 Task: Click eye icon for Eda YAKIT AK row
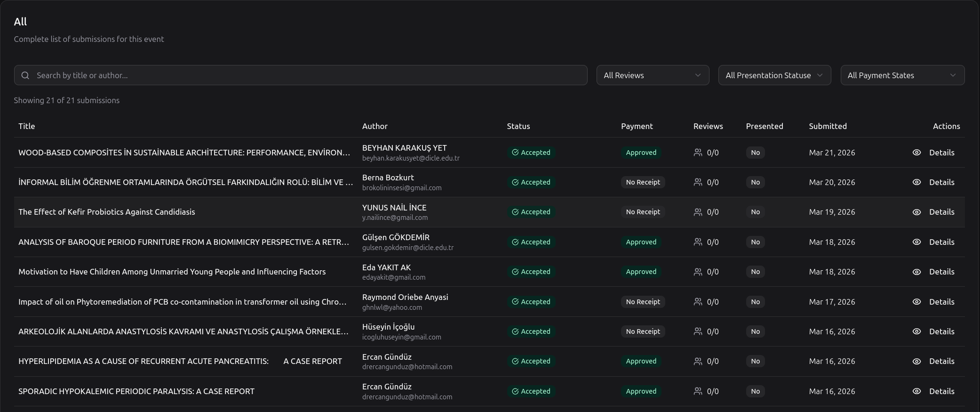coord(916,272)
